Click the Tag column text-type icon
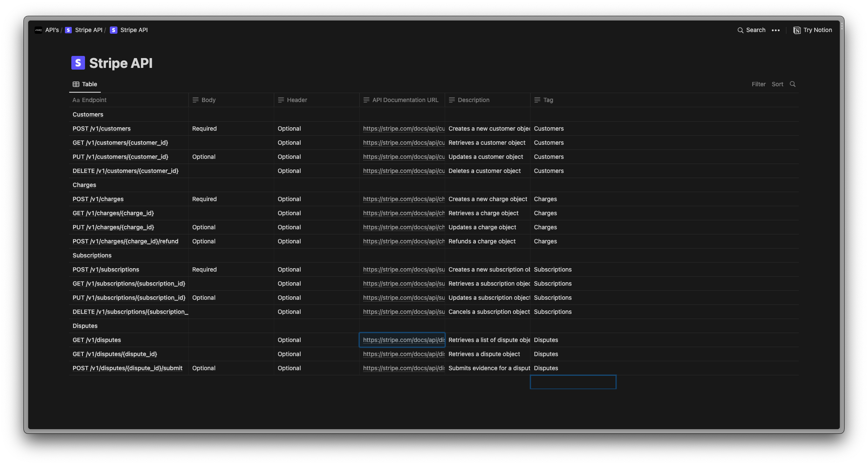The height and width of the screenshot is (465, 868). pyautogui.click(x=537, y=100)
